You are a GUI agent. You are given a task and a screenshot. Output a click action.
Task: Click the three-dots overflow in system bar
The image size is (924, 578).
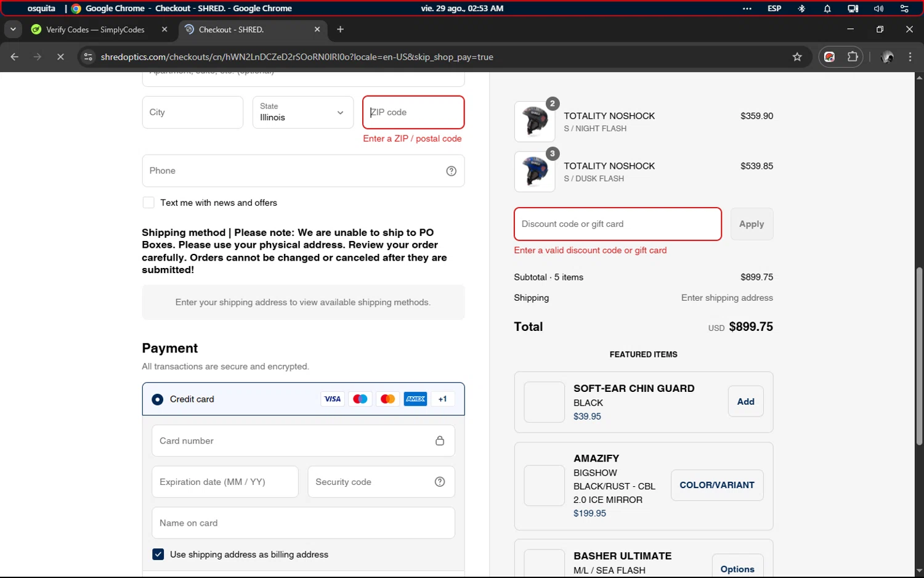tap(747, 9)
